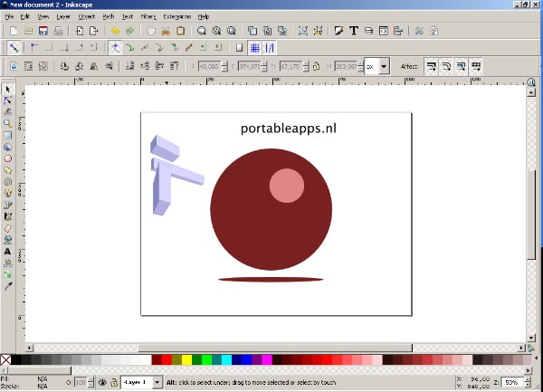Viewport: 543px width, 392px height.
Task: Open the Filters menu
Action: click(x=148, y=16)
